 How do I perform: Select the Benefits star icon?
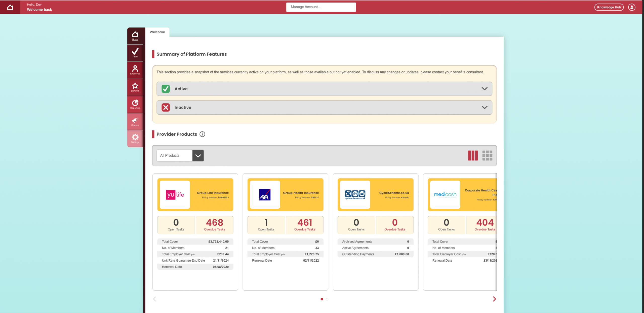pyautogui.click(x=135, y=87)
